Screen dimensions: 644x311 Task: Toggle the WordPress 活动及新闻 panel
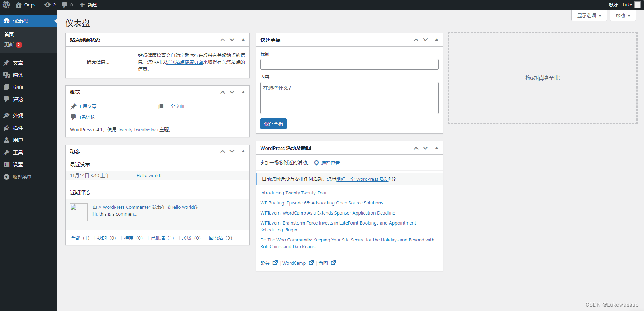point(437,148)
